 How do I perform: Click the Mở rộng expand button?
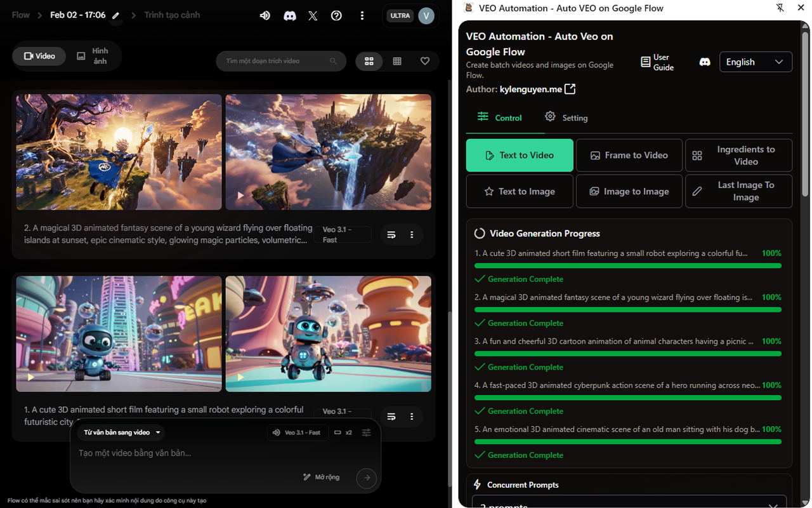coord(321,477)
